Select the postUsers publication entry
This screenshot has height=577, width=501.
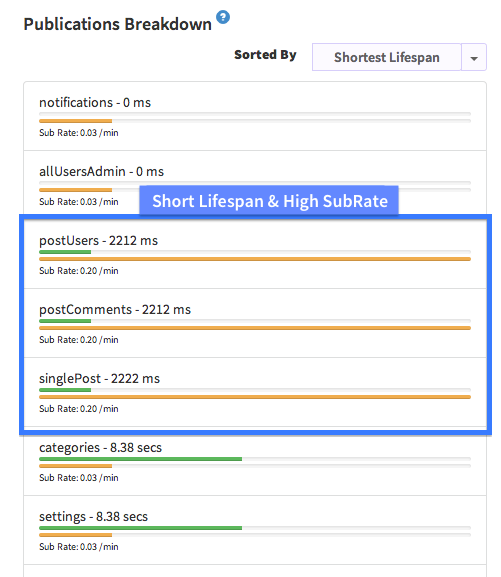click(255, 254)
